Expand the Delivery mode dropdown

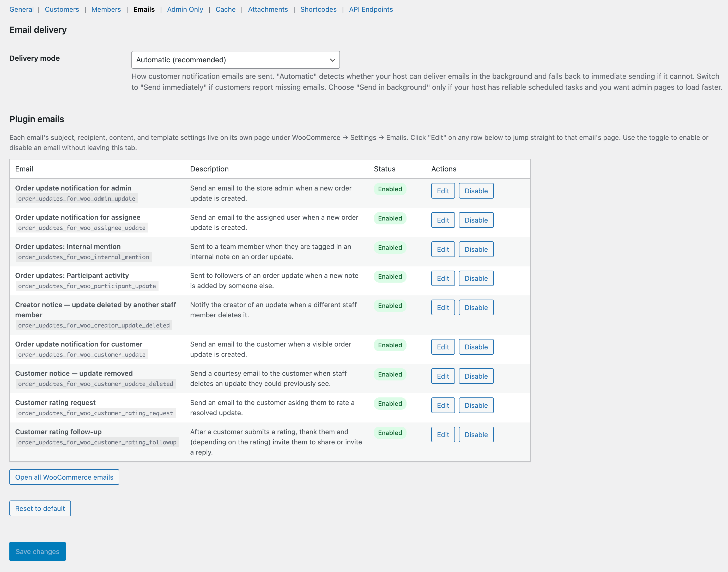pyautogui.click(x=235, y=60)
